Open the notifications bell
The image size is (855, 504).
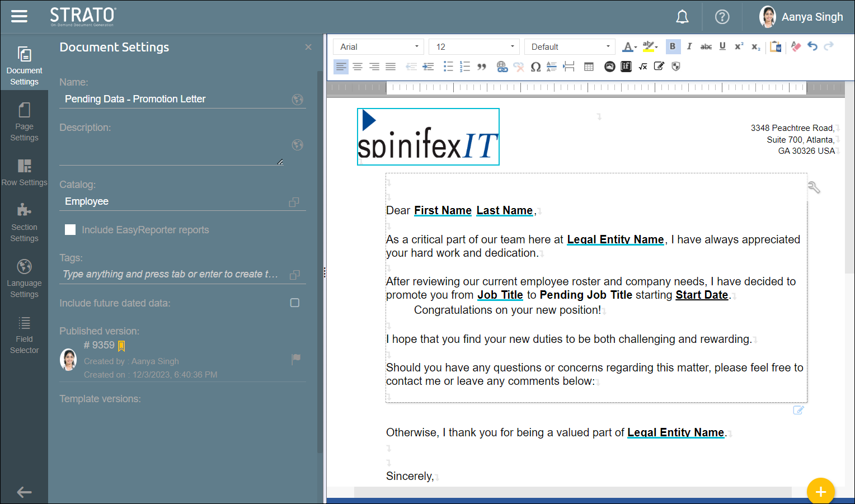click(x=682, y=17)
